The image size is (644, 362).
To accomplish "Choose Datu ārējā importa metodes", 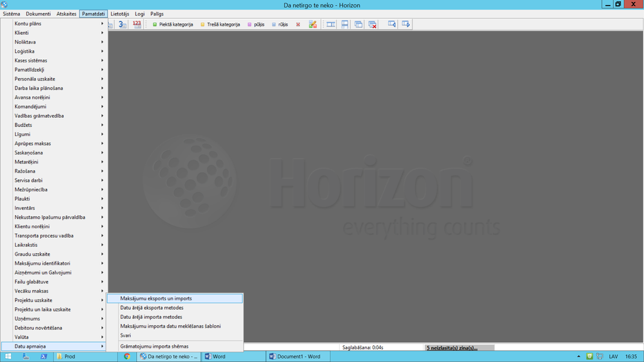I will (175, 317).
